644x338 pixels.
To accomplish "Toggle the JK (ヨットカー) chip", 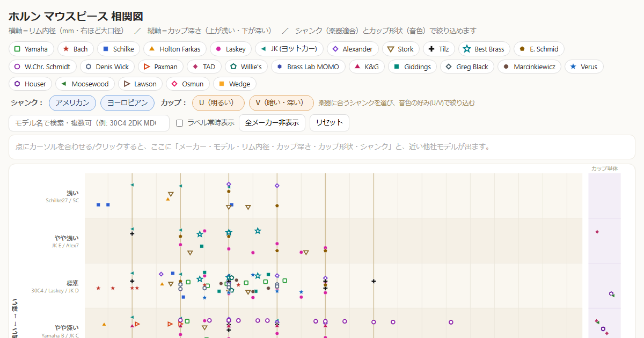I will pyautogui.click(x=289, y=49).
